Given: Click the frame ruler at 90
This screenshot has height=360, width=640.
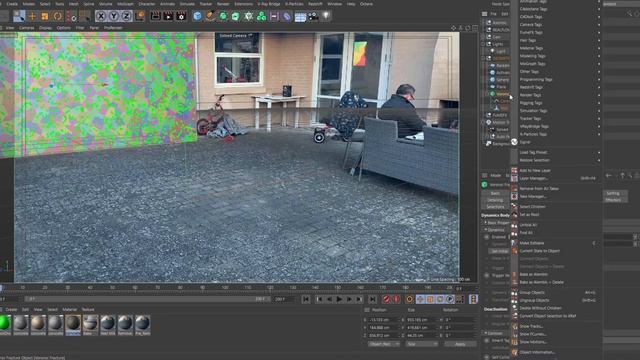Looking at the screenshot, I should [202, 288].
